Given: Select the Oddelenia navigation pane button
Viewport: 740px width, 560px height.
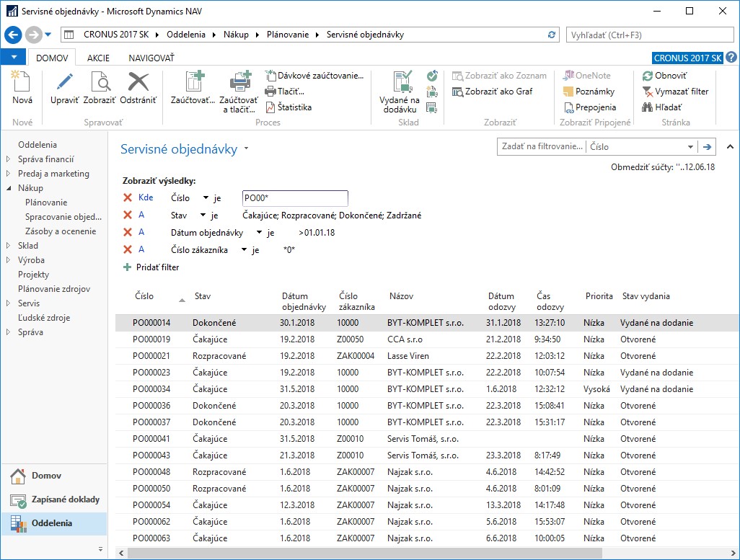Looking at the screenshot, I should [55, 523].
